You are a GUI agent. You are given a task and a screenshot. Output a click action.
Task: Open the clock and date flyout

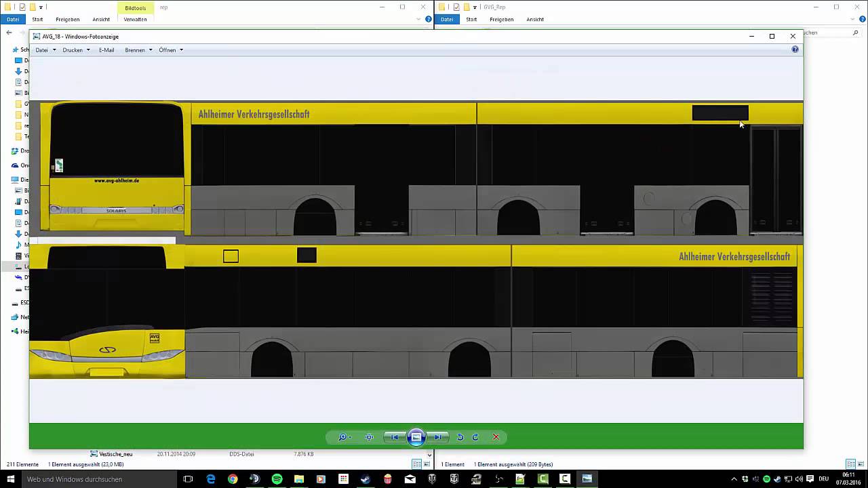[848, 479]
